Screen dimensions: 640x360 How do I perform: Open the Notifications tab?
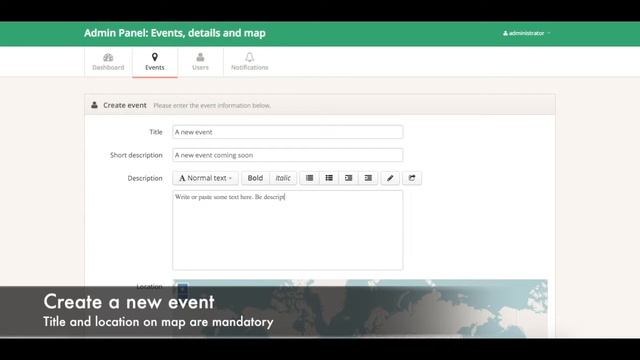249,62
